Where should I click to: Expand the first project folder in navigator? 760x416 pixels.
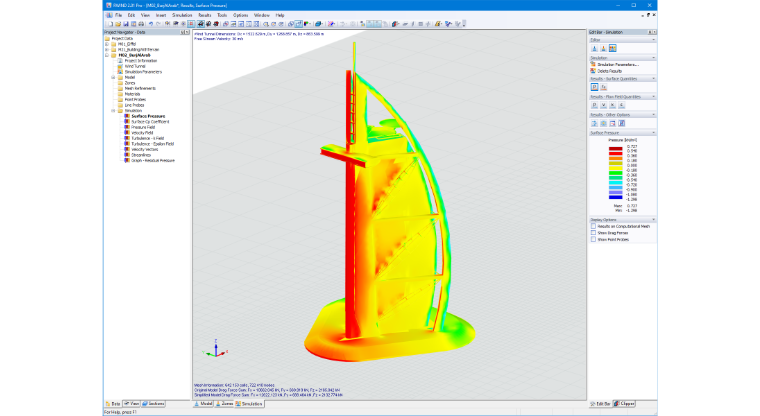[x=107, y=44]
